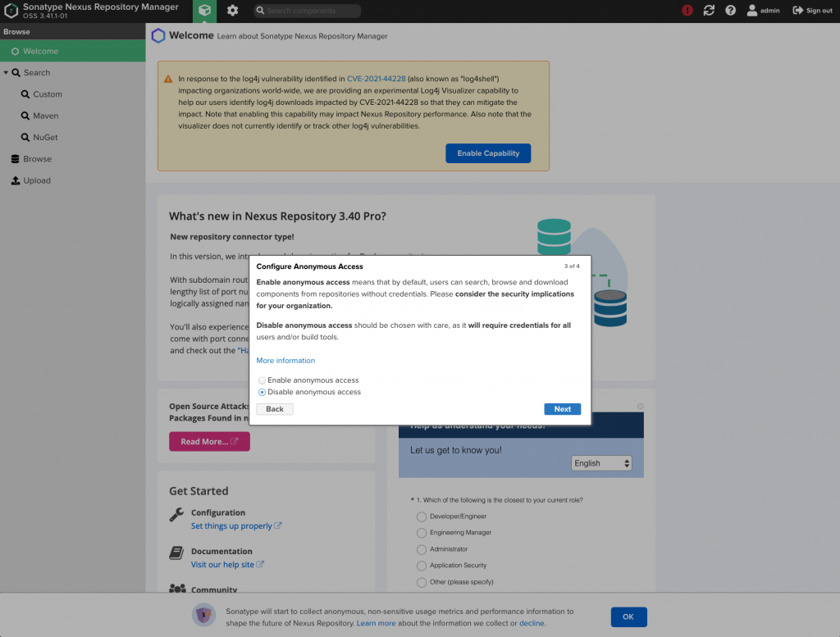The height and width of the screenshot is (637, 840).
Task: Sign out of Nexus
Action: click(812, 11)
